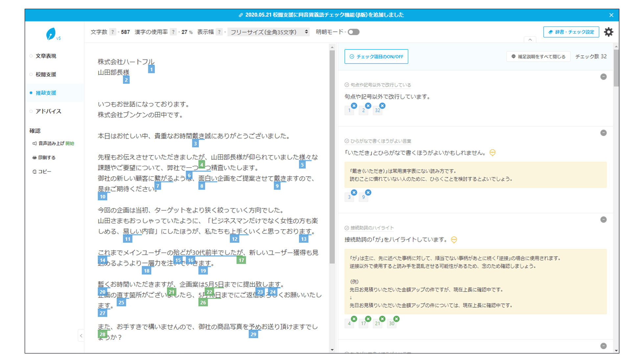Image resolution: width=644 pixels, height=362 pixels.
Task: Open the フリーサイズ display width dropdown
Action: 269,32
